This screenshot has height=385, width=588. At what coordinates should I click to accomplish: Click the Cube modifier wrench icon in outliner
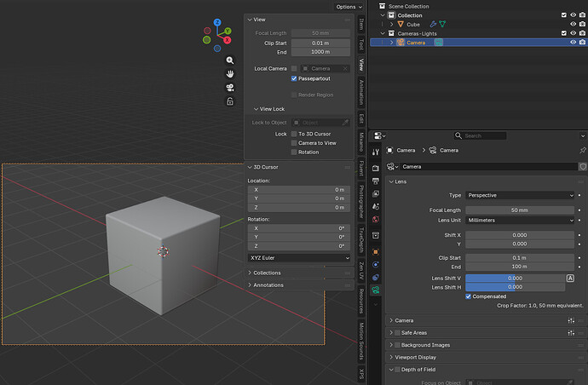433,25
